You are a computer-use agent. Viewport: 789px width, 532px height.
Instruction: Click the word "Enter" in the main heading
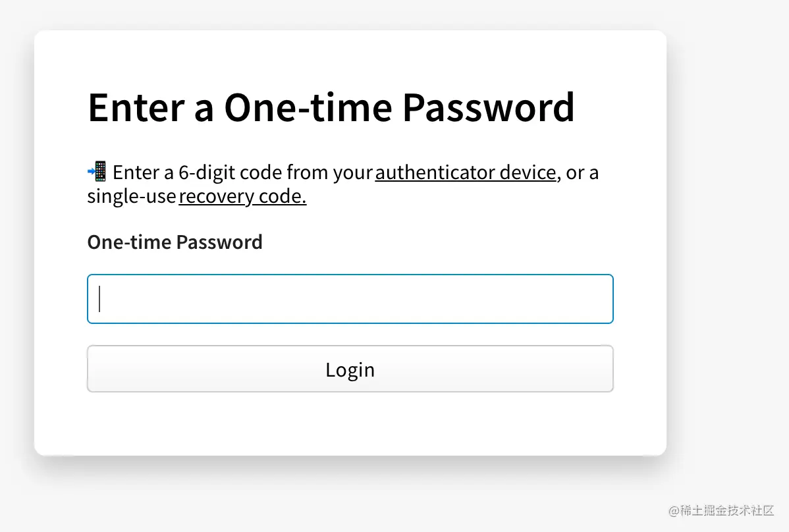click(135, 107)
